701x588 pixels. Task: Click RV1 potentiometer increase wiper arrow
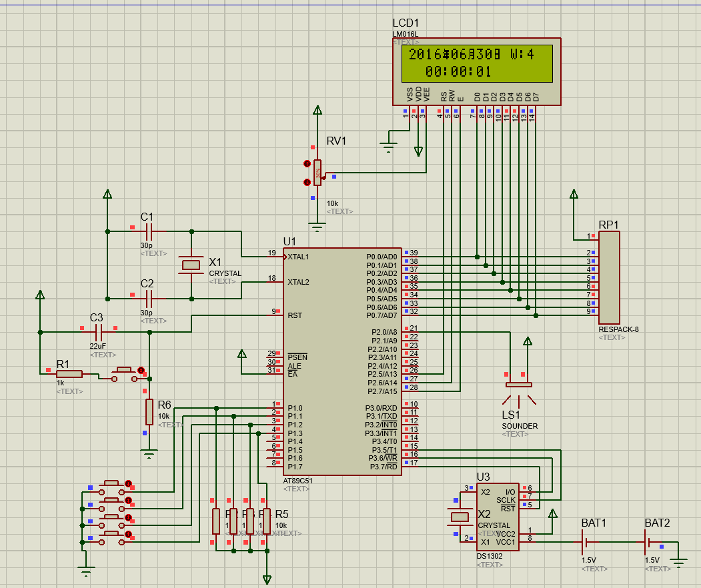tap(307, 164)
